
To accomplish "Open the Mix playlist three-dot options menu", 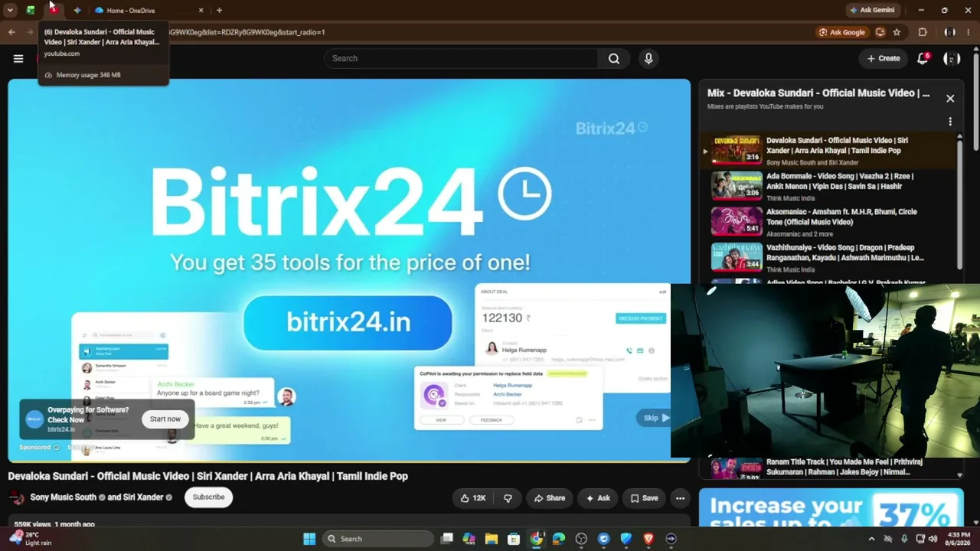I will point(950,122).
